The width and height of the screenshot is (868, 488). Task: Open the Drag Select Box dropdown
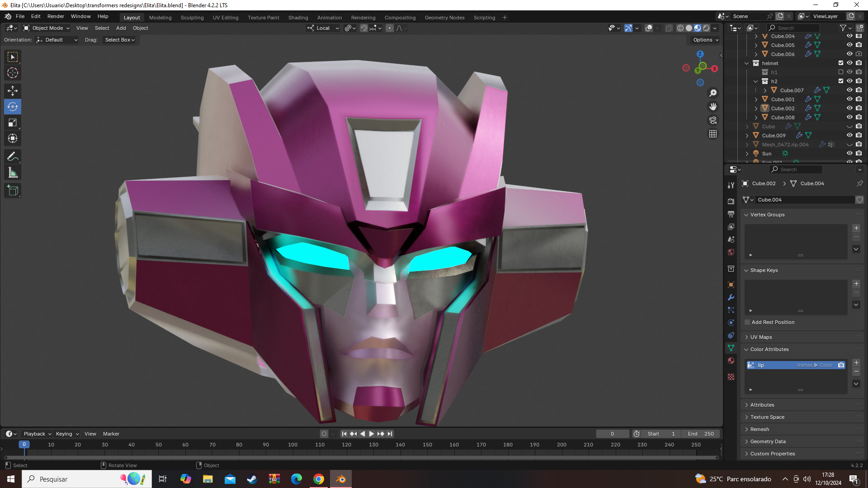coord(119,40)
